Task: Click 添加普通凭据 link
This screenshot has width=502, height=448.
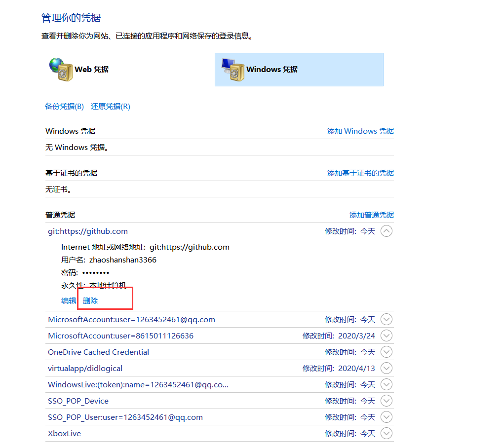Action: point(371,215)
